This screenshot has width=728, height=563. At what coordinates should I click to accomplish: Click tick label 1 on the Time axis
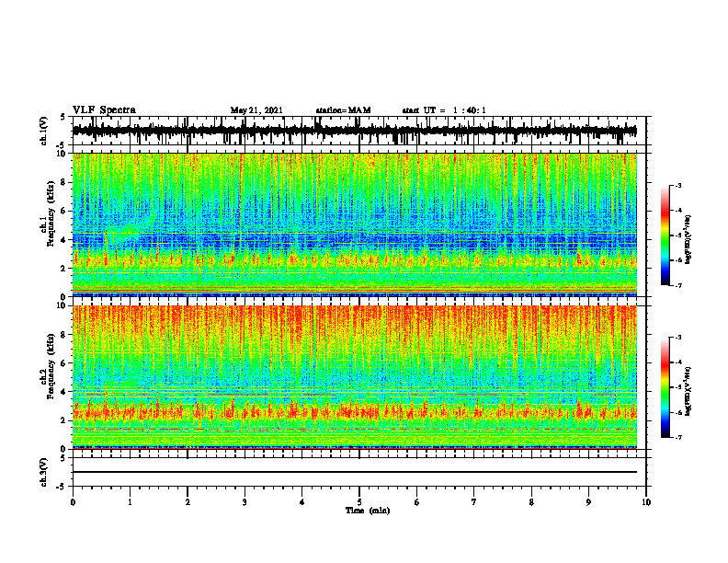[130, 502]
